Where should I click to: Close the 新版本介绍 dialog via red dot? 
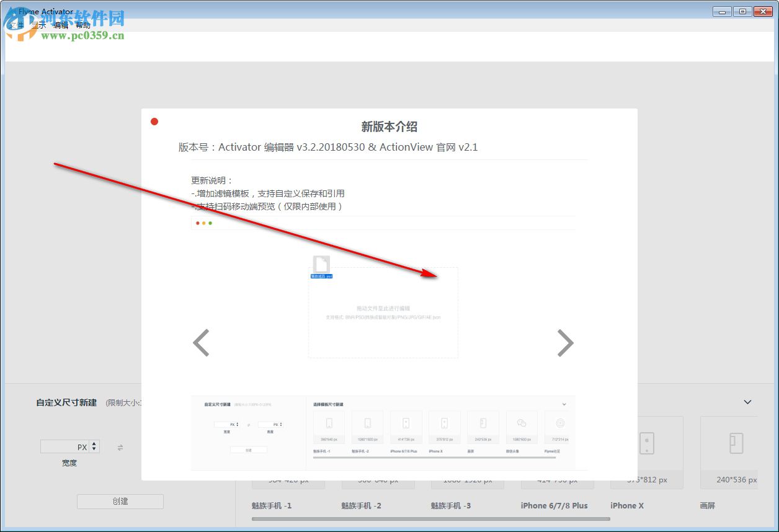(154, 122)
